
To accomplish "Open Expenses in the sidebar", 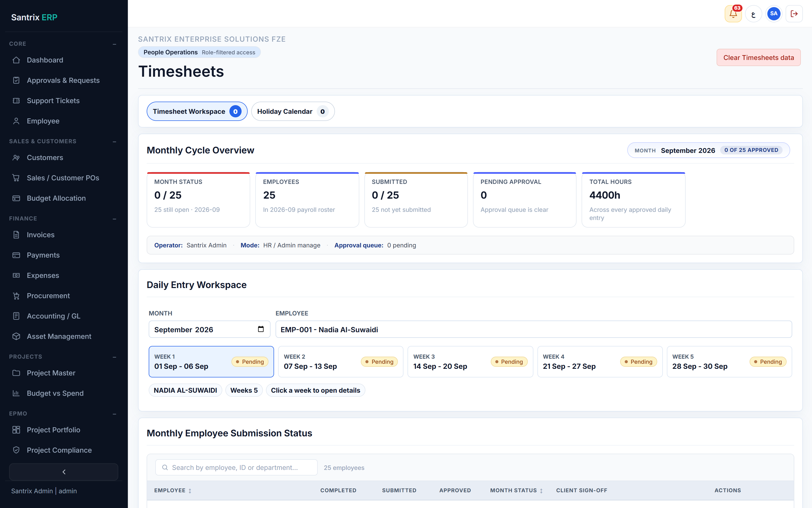I will pos(64,276).
